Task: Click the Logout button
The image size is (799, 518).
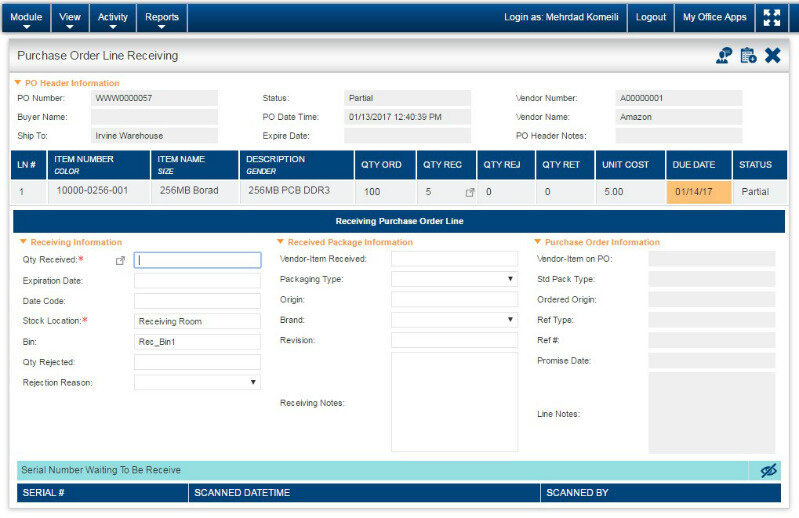Action: point(650,17)
